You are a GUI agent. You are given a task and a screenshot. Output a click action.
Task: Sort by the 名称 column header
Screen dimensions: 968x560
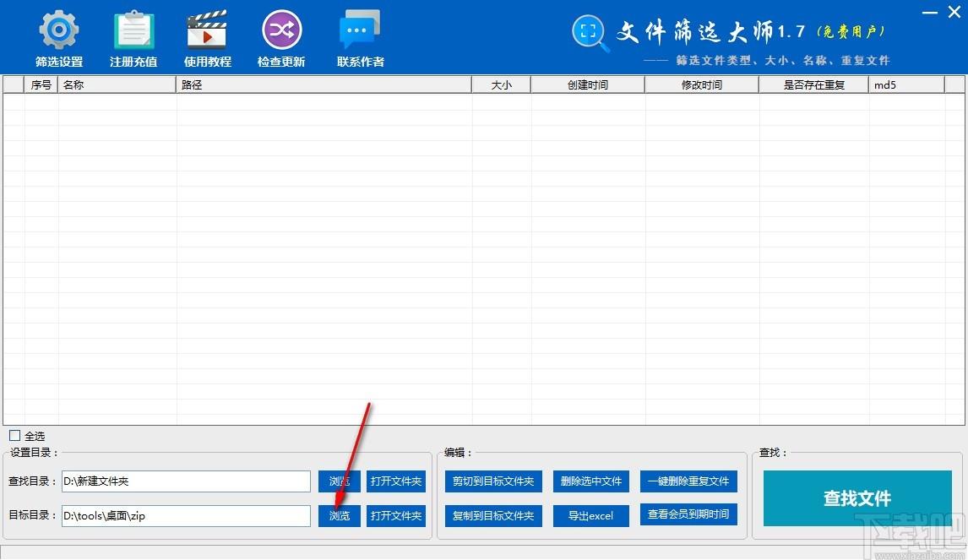[x=117, y=84]
